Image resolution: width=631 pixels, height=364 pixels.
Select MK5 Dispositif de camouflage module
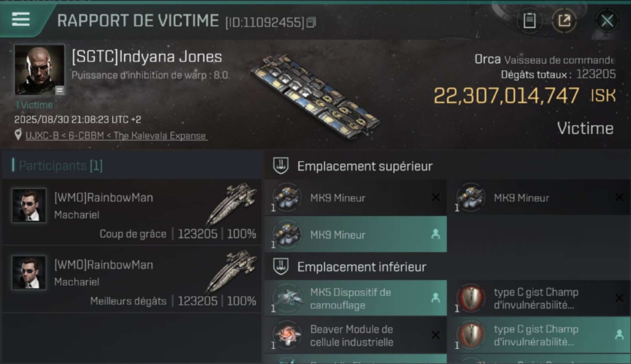[x=356, y=298]
